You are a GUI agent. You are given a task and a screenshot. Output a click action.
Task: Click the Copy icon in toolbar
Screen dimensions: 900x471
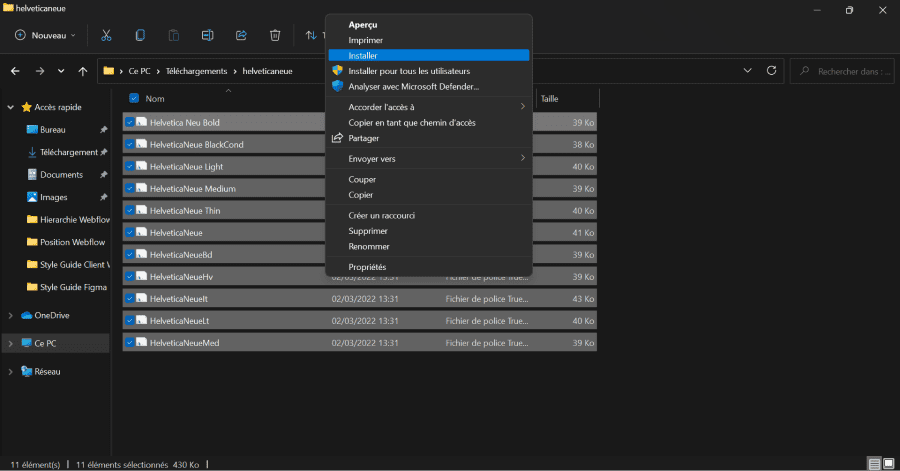coord(140,36)
